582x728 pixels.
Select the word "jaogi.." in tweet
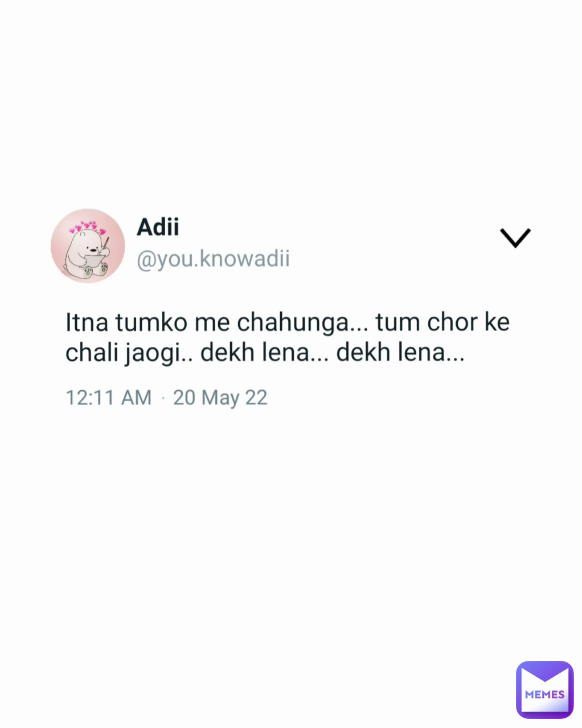click(158, 355)
